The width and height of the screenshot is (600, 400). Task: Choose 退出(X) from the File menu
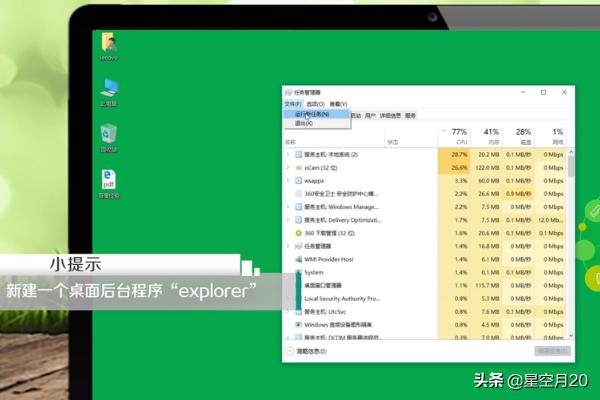[317, 123]
